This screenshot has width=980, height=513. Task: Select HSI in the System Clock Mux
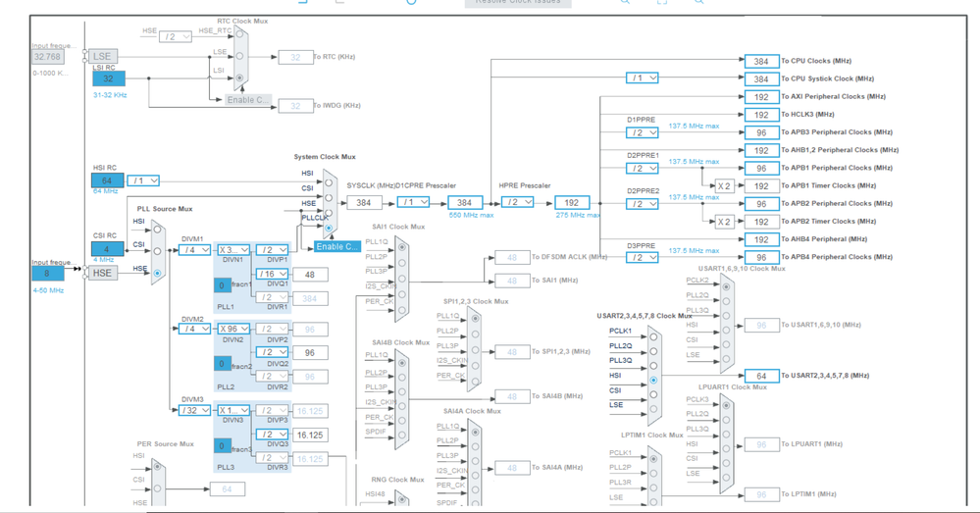(x=329, y=182)
